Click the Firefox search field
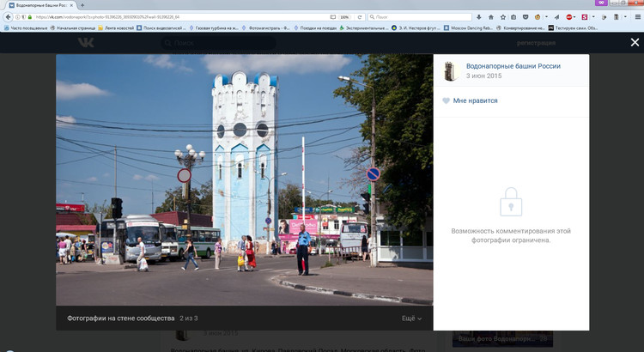Viewport: 644px width, 352px height. pos(419,17)
